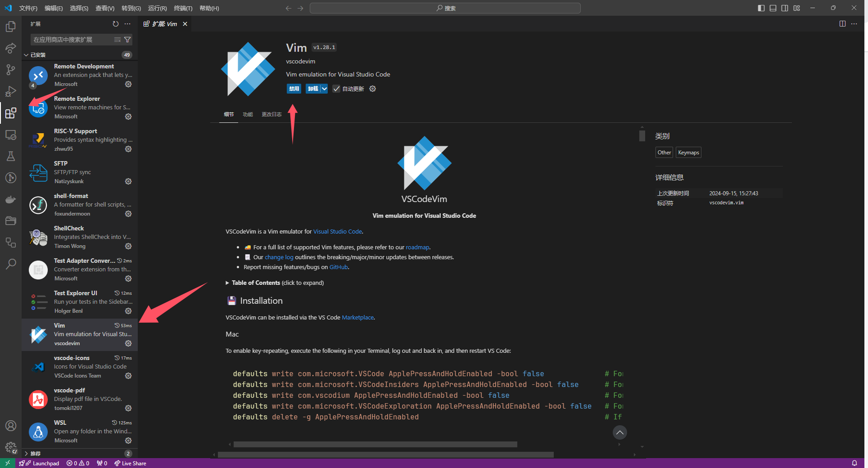Open the Git Graph circular branch icon
Image resolution: width=868 pixels, height=468 pixels.
(x=11, y=178)
